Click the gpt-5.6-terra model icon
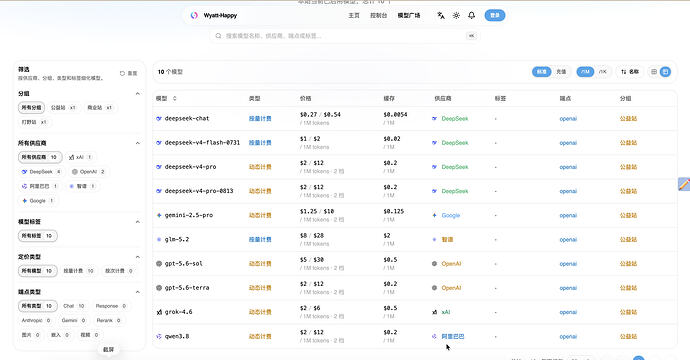Screen dimensions: 690x360 pyautogui.click(x=159, y=288)
